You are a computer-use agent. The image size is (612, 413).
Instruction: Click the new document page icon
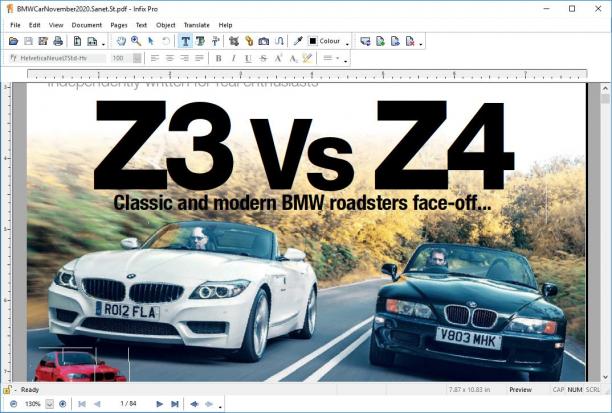[x=77, y=41]
